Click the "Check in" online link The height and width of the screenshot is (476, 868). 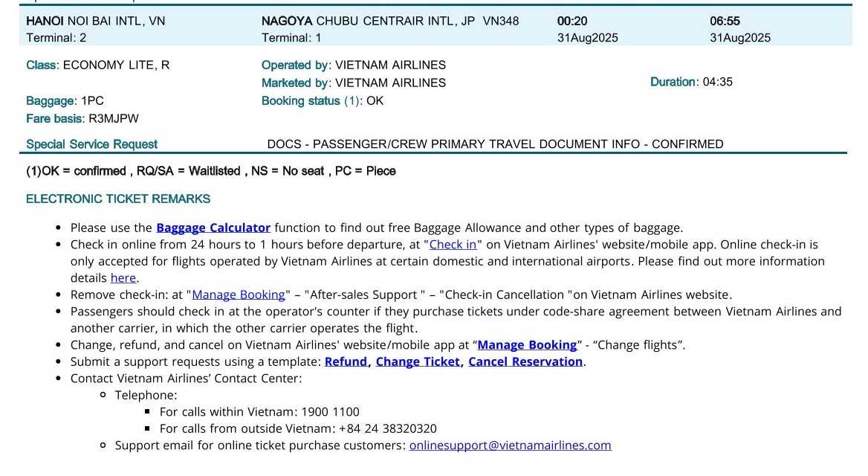click(453, 244)
